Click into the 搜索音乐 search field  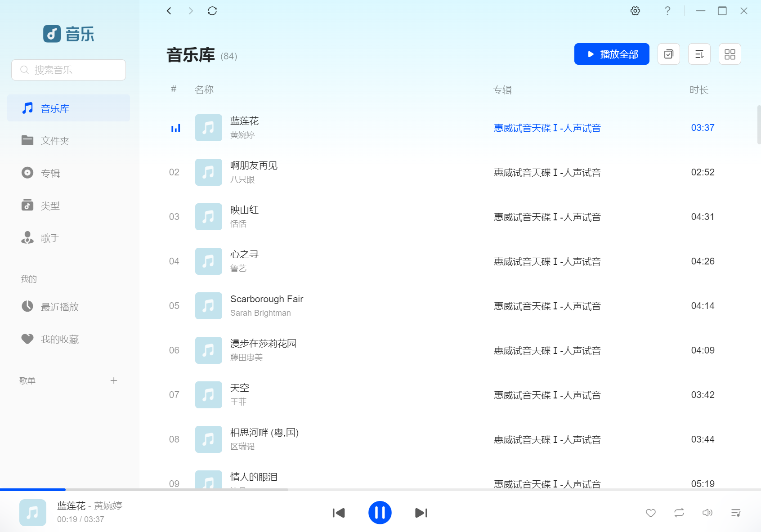pos(68,70)
